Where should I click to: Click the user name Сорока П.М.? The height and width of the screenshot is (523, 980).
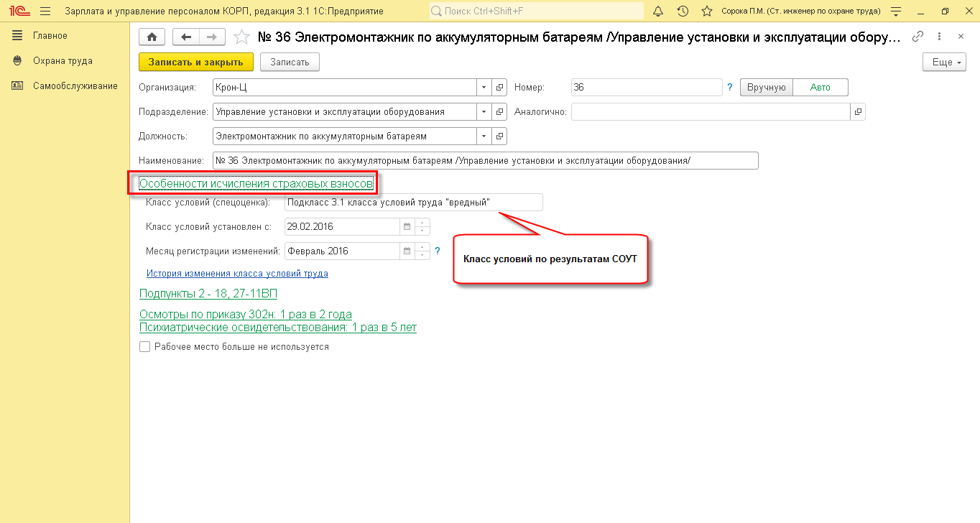[800, 11]
